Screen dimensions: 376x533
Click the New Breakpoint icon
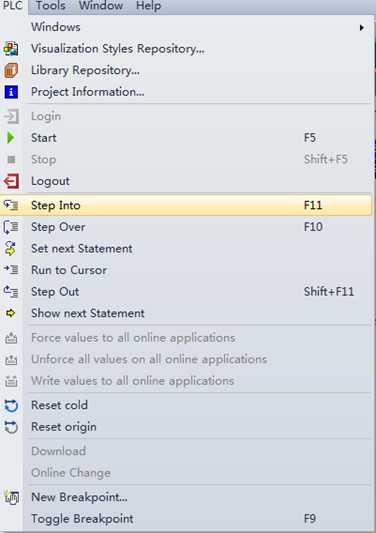12,498
